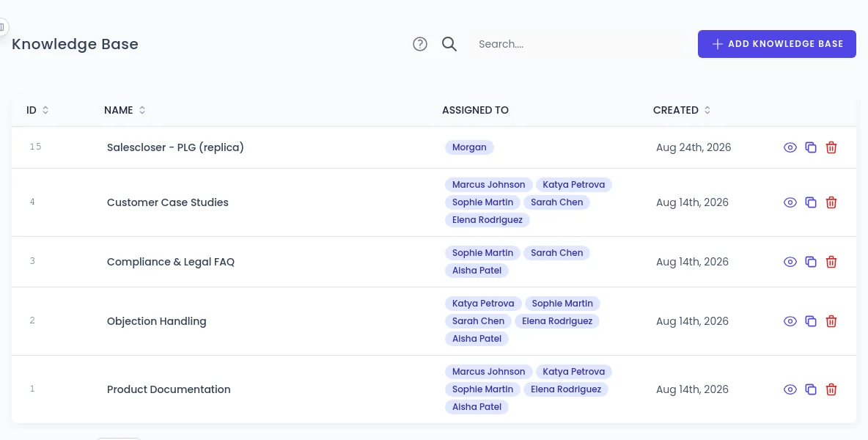
Task: Click created date in Product Documentation row
Action: (x=692, y=389)
